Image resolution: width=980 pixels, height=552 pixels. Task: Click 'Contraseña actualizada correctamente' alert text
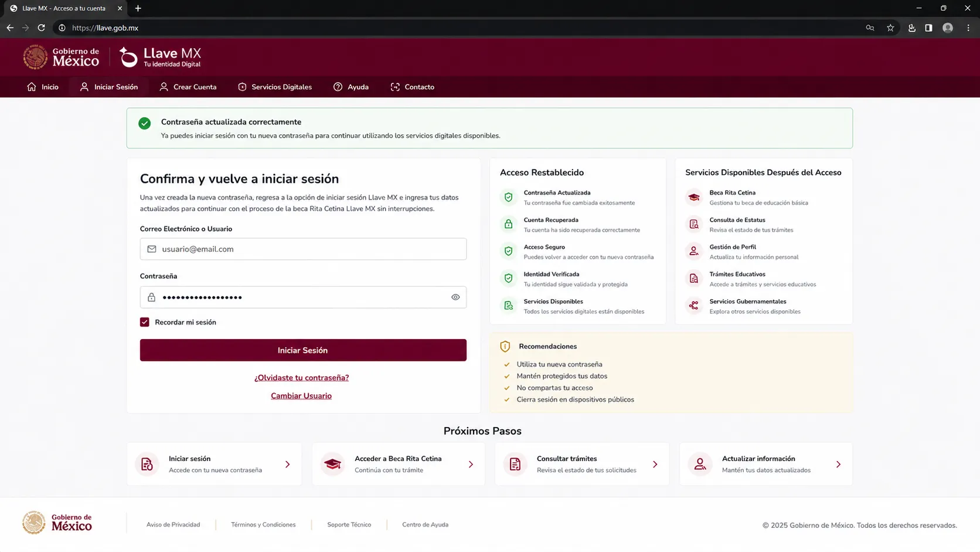tap(232, 122)
